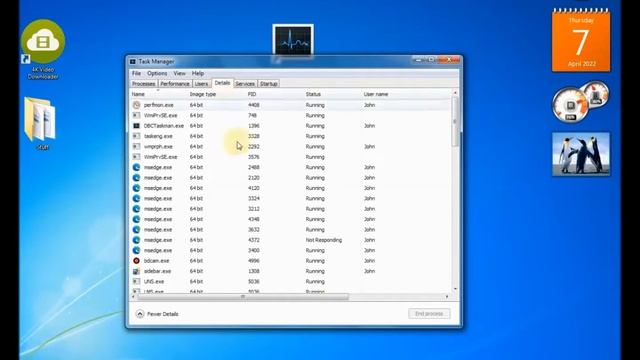Click the scroll right arrow under the list

click(447, 297)
